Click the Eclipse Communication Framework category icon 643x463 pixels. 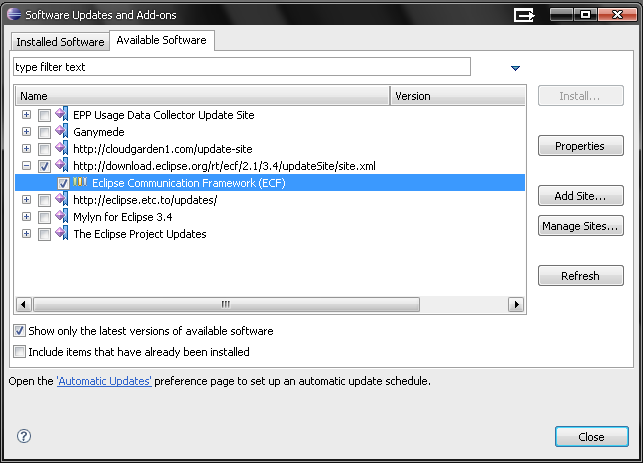pyautogui.click(x=80, y=182)
